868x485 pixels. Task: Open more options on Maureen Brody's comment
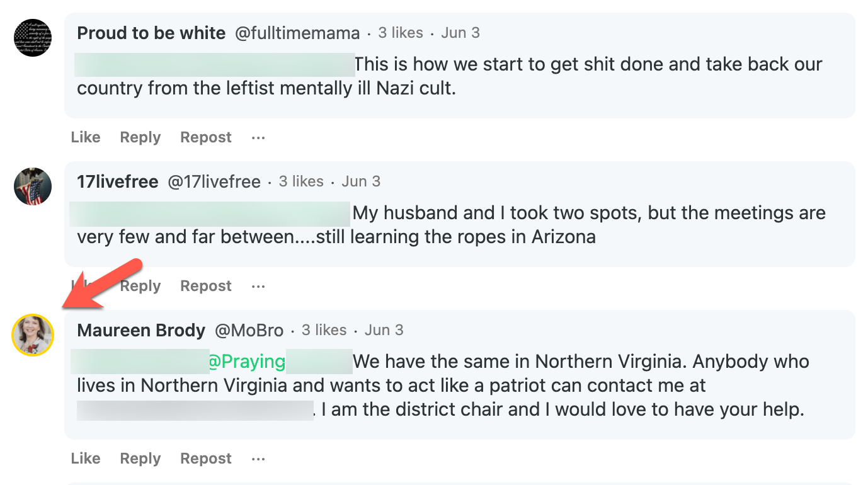coord(258,459)
